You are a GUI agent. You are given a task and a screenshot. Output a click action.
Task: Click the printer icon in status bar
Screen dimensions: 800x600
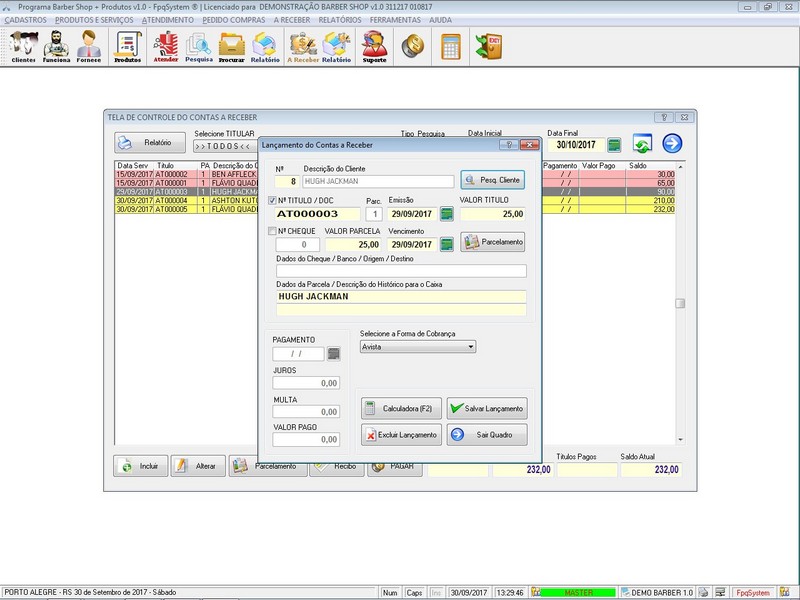click(x=704, y=592)
